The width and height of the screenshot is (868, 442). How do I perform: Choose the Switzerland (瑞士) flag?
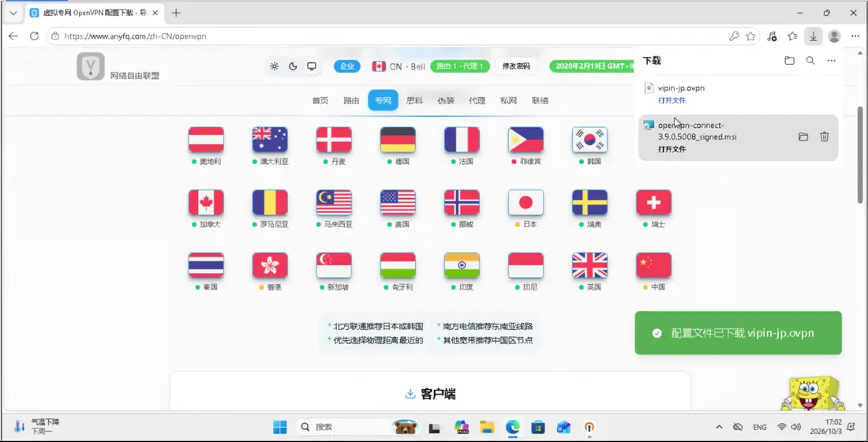coord(654,202)
